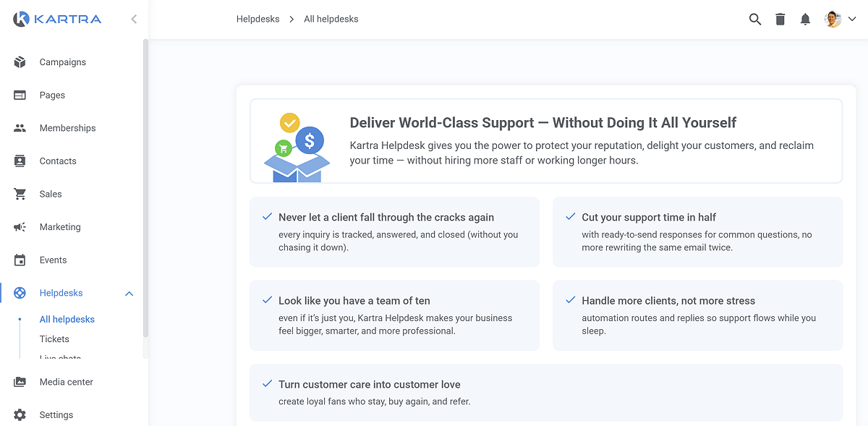Screen dimensions: 868x426
Task: Click the Marketing megaphone icon
Action: coord(20,227)
